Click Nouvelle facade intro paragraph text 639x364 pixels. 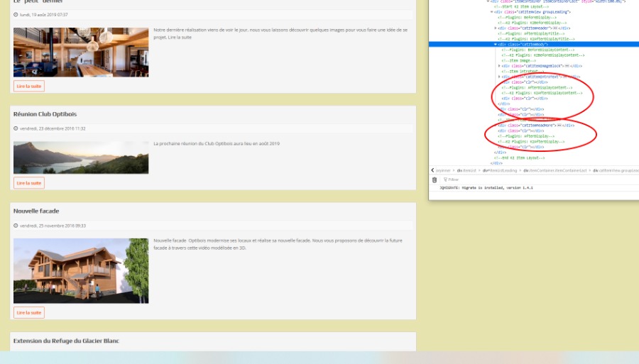pyautogui.click(x=278, y=244)
